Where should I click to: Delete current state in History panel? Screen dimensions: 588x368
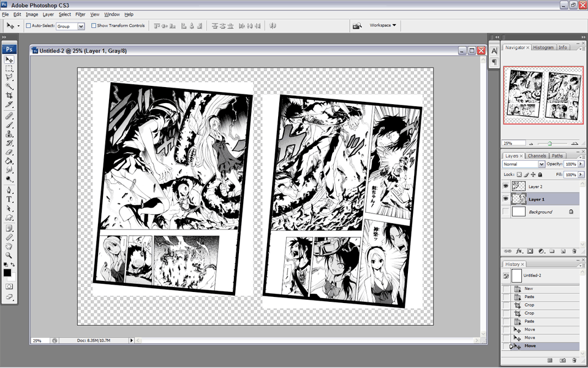tap(574, 361)
